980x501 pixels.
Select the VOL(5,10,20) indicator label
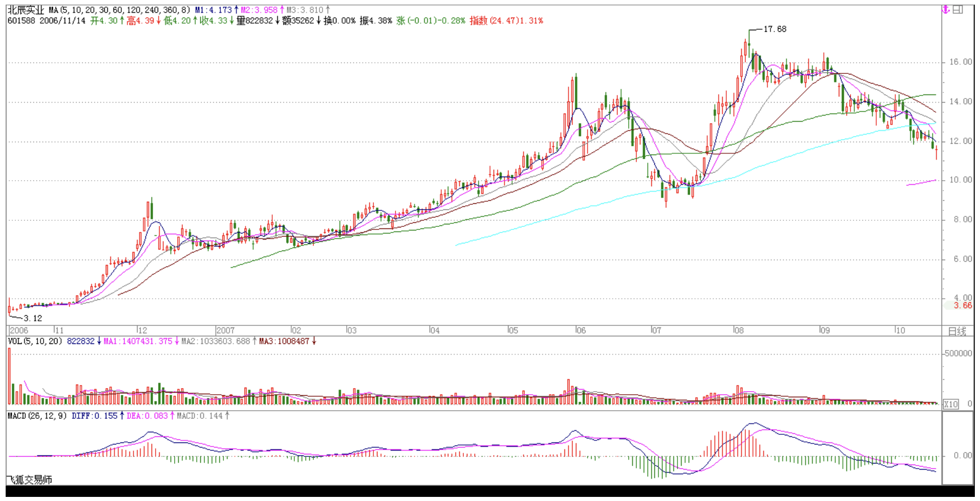(x=35, y=341)
